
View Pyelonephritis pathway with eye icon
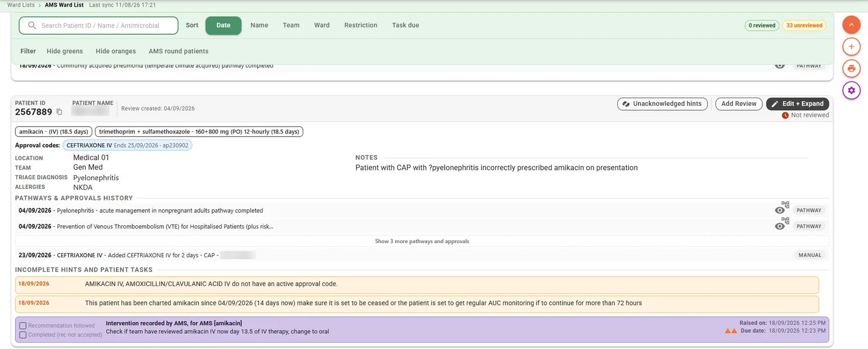(780, 211)
